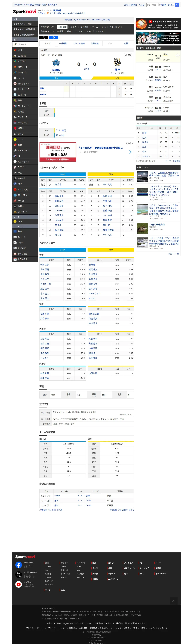
Task: Open 対戦成績（vs. DeNA）を見る link
Action: 122,510
